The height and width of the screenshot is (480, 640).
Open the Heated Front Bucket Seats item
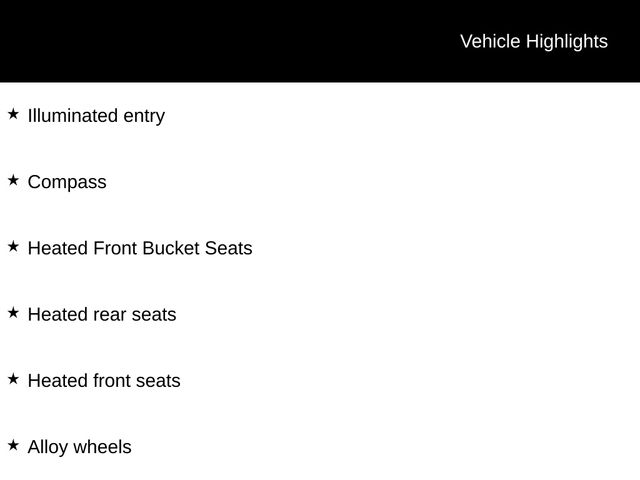pyautogui.click(x=140, y=248)
